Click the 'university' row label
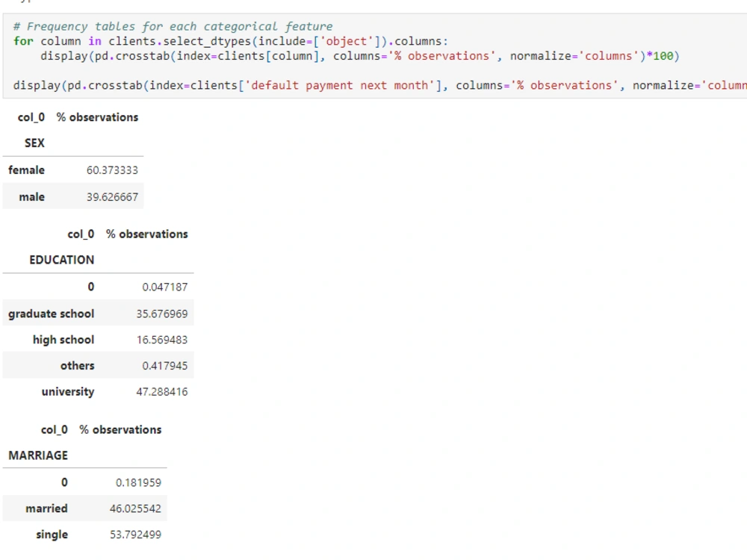This screenshot has height=560, width=747. [68, 392]
